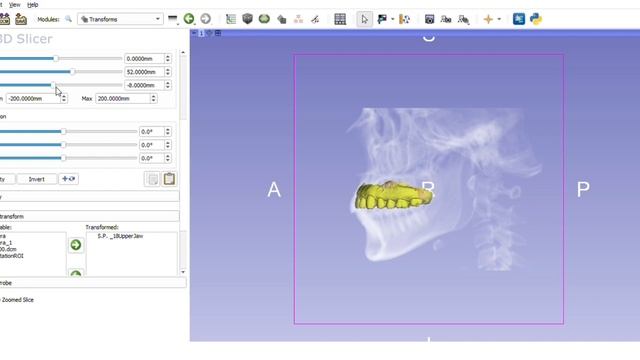Select the arrow pointer mouse mode
Image resolution: width=640 pixels, height=360 pixels.
pyautogui.click(x=364, y=19)
